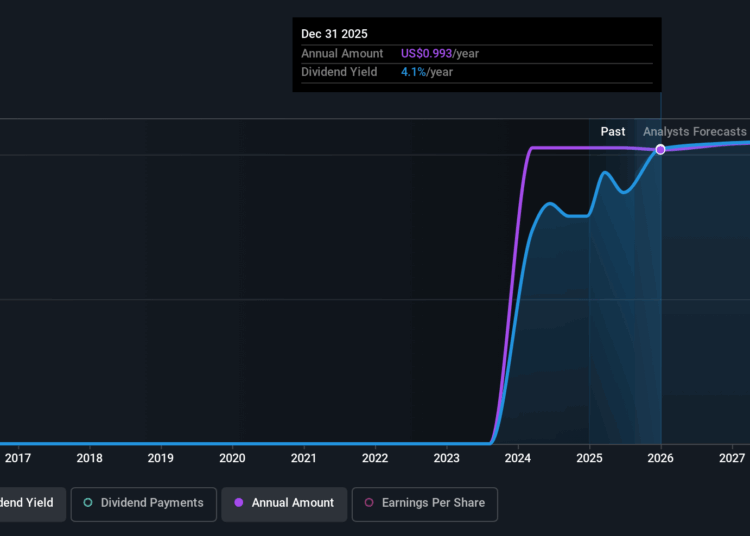Click the 2021 x-axis label
The image size is (750, 536).
(304, 458)
